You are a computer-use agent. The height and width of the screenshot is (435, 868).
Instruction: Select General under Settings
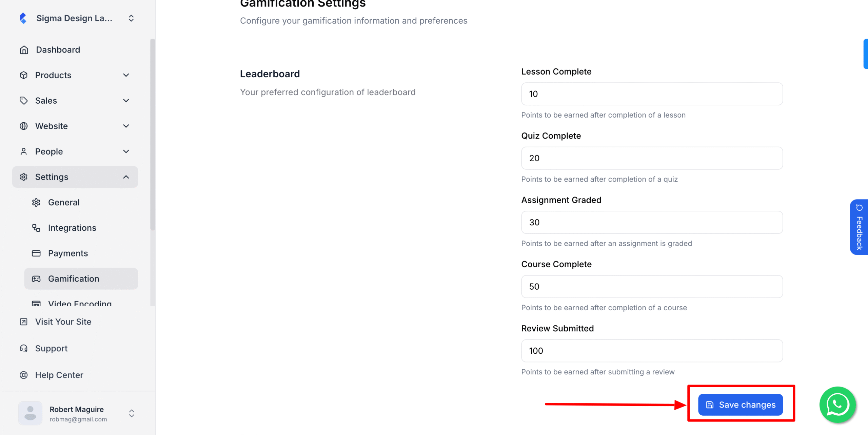point(64,202)
